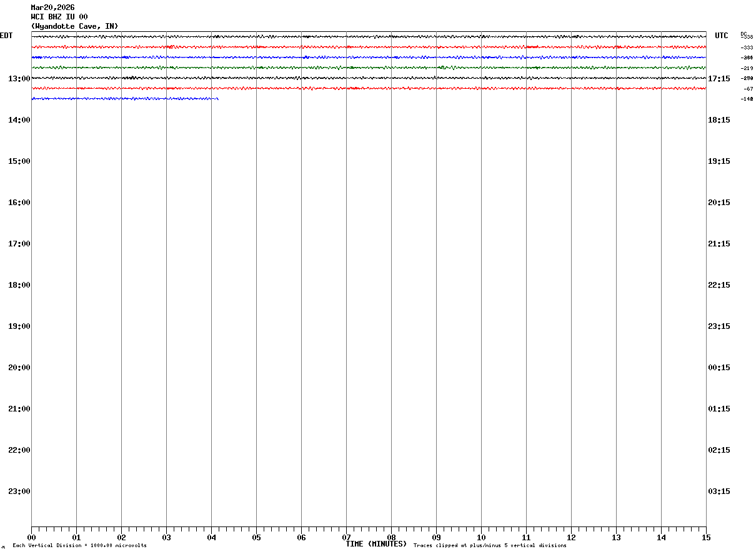Select the 01:15 UTC time label
756x554 pixels.
[x=719, y=409]
